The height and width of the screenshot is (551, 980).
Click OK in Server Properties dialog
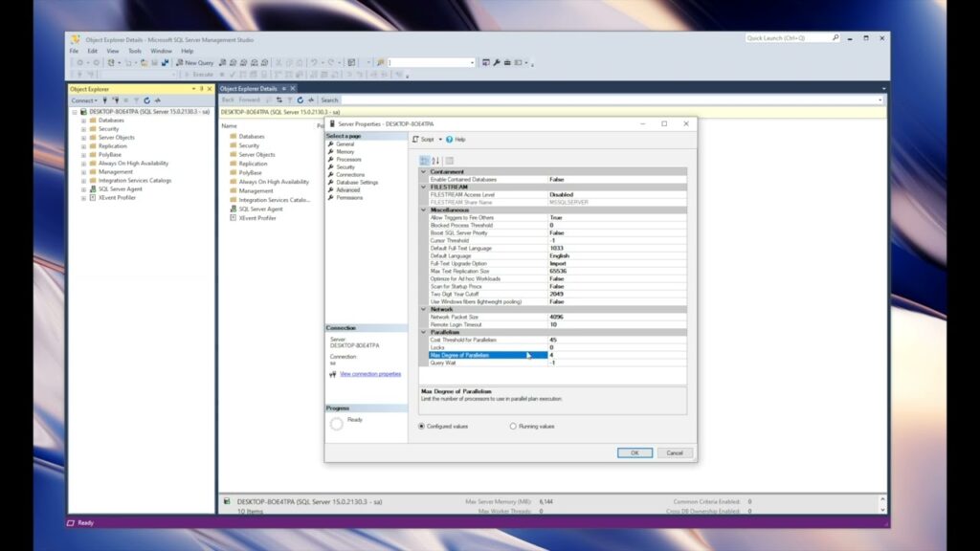(x=635, y=452)
